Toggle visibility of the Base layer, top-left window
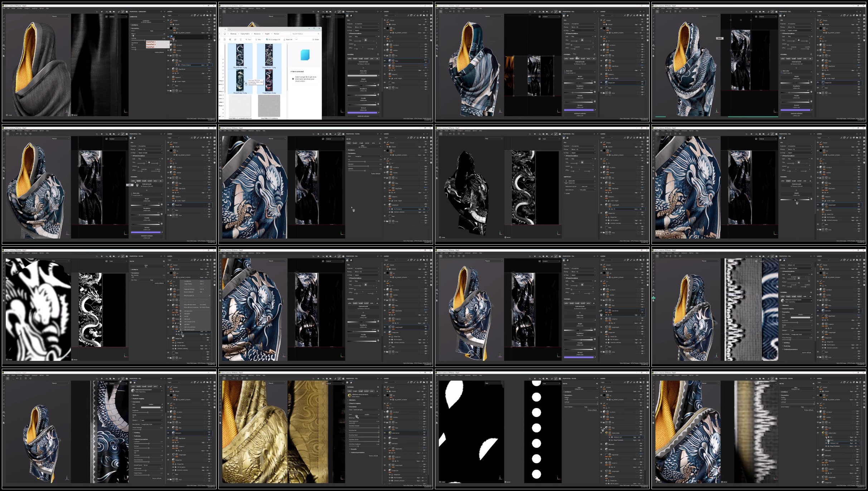868x491 pixels. coord(168,85)
